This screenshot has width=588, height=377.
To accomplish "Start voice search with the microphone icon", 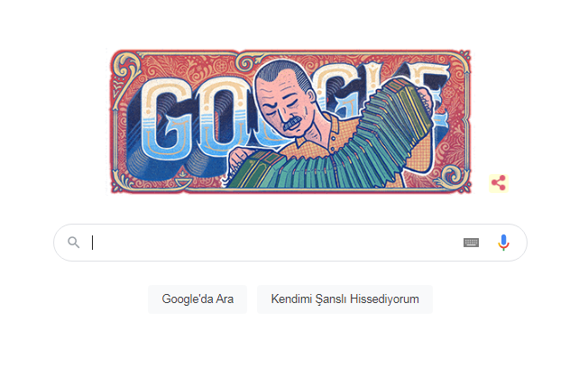I will (503, 243).
